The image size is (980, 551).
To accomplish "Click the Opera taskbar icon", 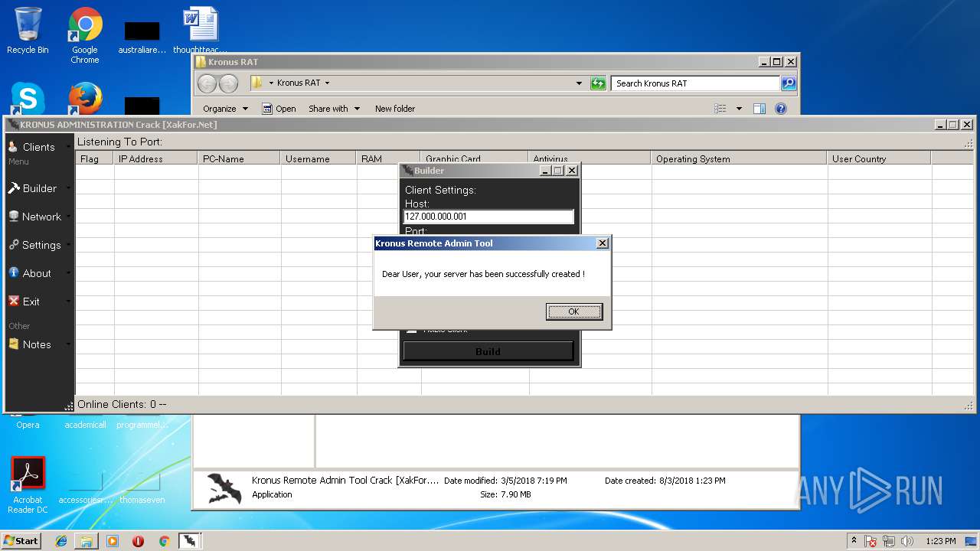I will click(x=138, y=541).
